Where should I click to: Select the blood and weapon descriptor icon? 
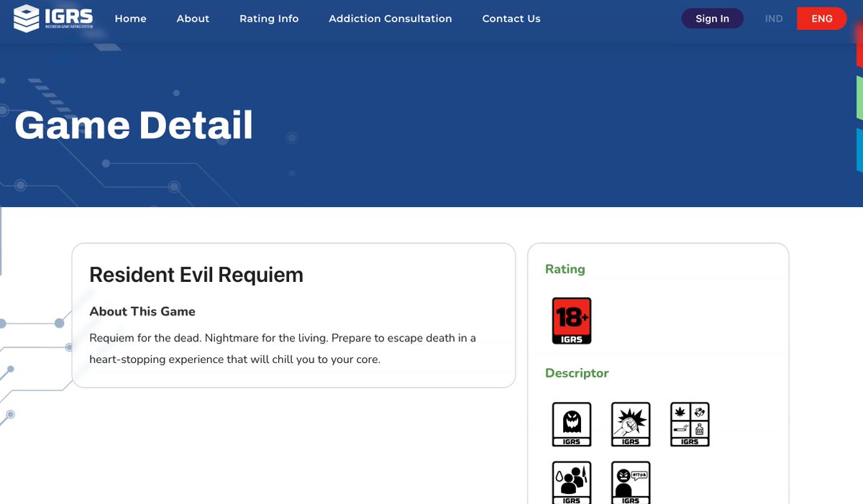coord(572,482)
